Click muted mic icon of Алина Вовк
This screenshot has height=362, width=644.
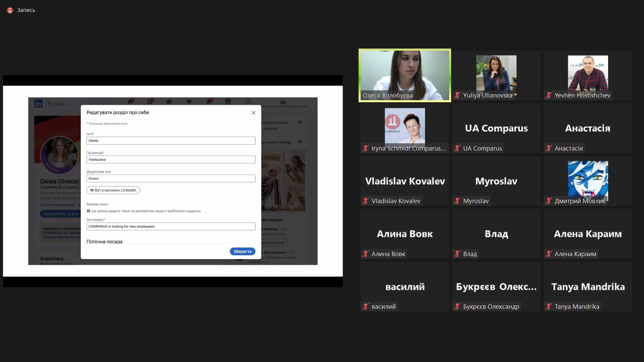coord(366,254)
